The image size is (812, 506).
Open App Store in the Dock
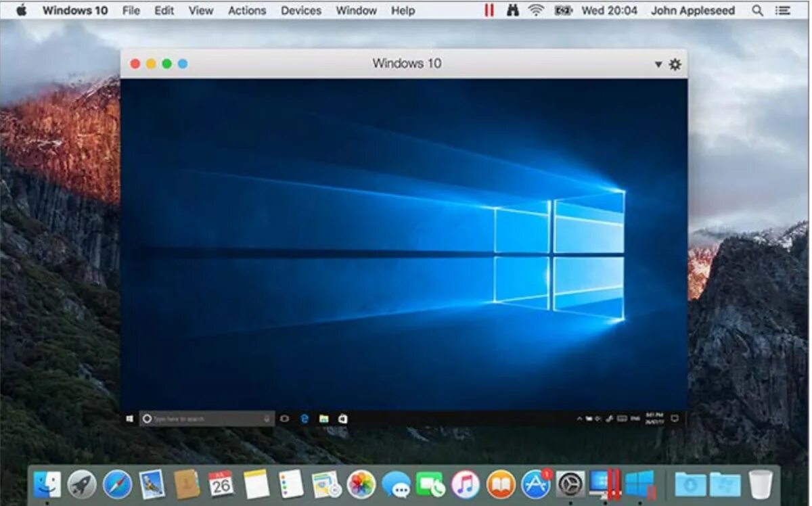(x=536, y=484)
